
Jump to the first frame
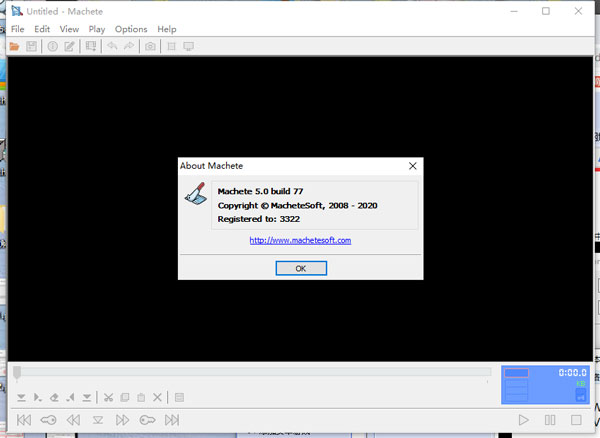tap(24, 420)
